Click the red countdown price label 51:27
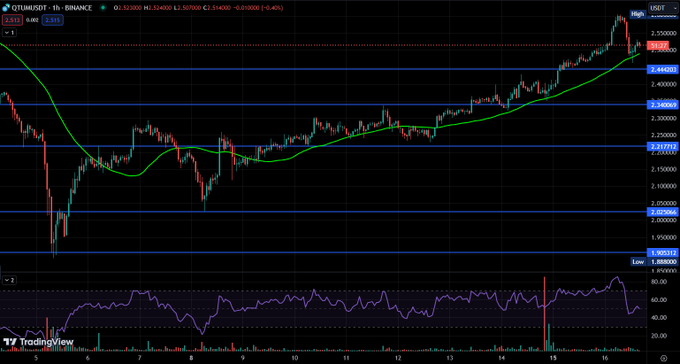Viewport: 680px width, 364px height. [x=658, y=45]
